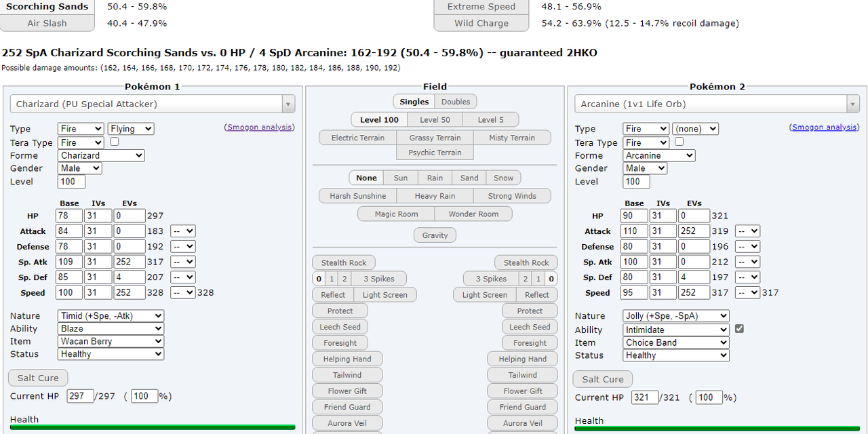
Task: Set weather to Sand
Action: [x=469, y=178]
